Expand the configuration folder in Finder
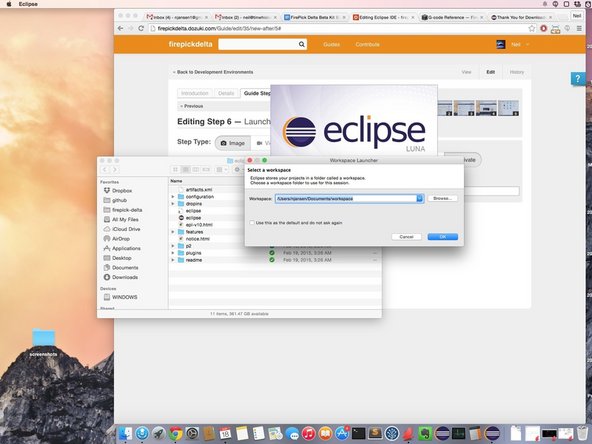Viewport: 592px width, 444px height. point(173,197)
